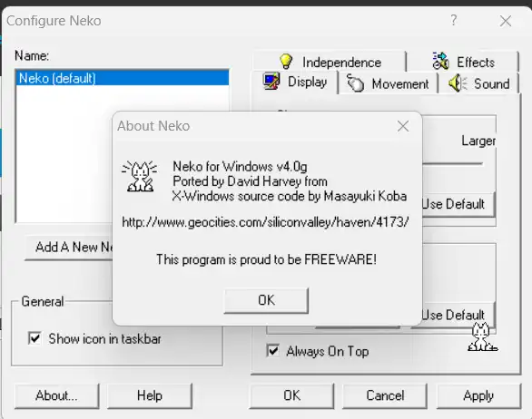The width and height of the screenshot is (532, 419).
Task: Click the Apply button
Action: pos(478,395)
